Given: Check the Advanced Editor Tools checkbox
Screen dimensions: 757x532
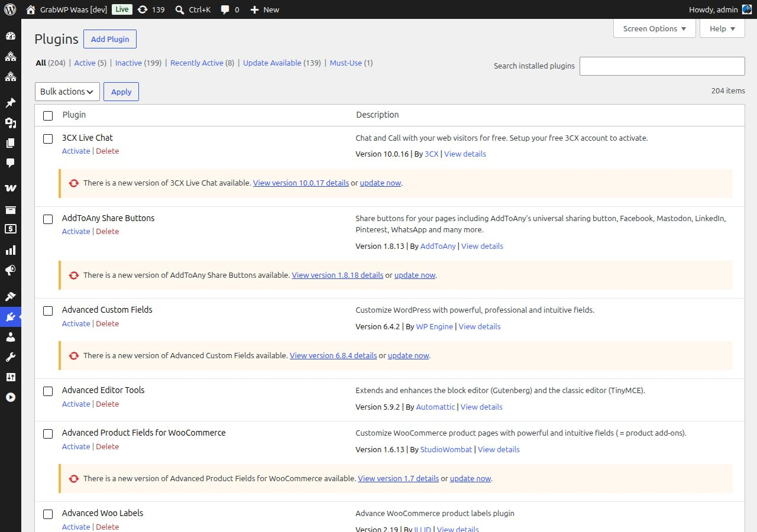Looking at the screenshot, I should pos(48,391).
